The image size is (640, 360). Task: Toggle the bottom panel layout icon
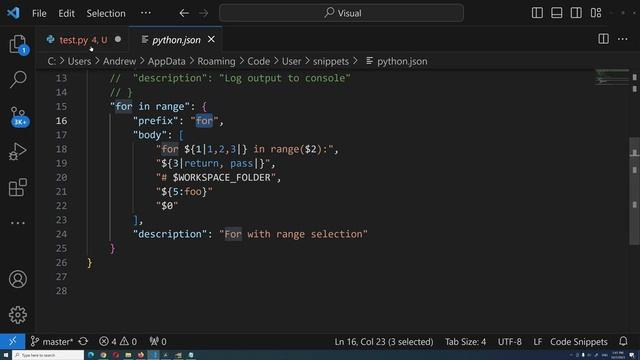tap(557, 13)
